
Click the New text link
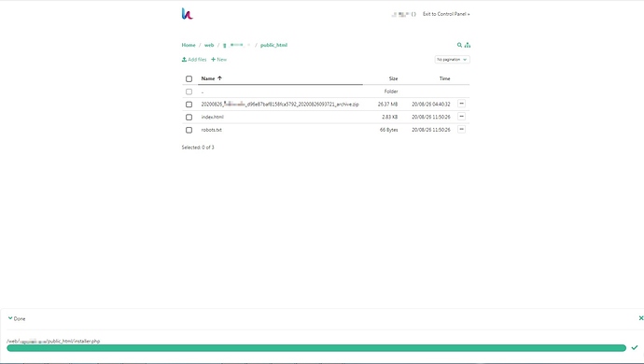(222, 60)
